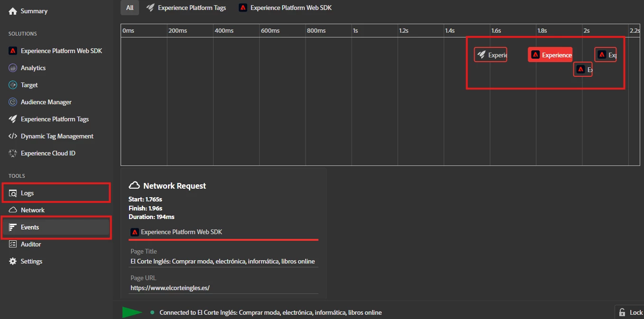The height and width of the screenshot is (319, 644).
Task: Click the Experience Cloud ID icon
Action: pyautogui.click(x=13, y=153)
